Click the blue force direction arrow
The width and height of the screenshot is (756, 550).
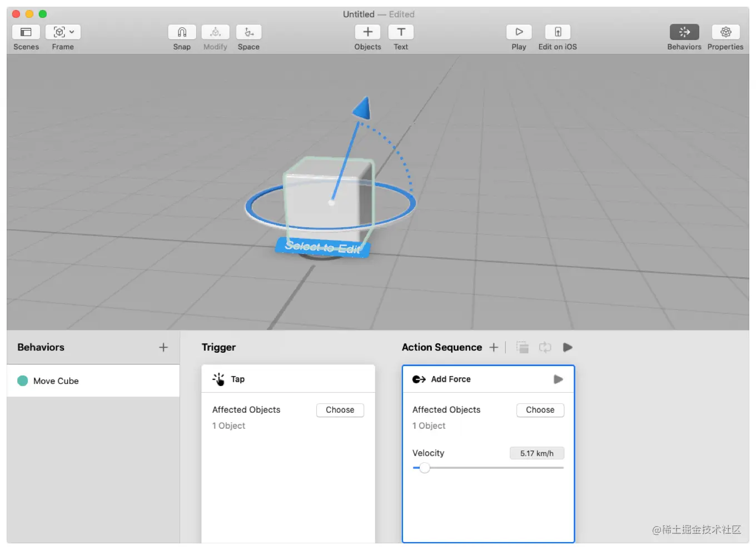362,109
